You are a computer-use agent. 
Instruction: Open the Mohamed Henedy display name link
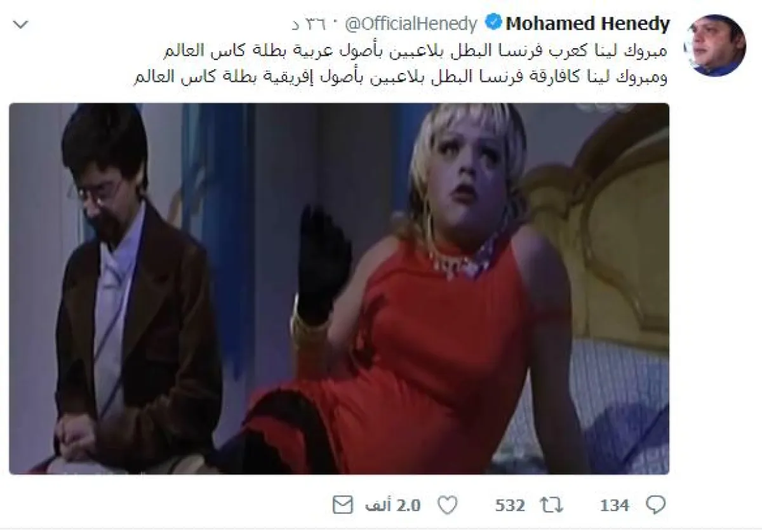click(588, 24)
